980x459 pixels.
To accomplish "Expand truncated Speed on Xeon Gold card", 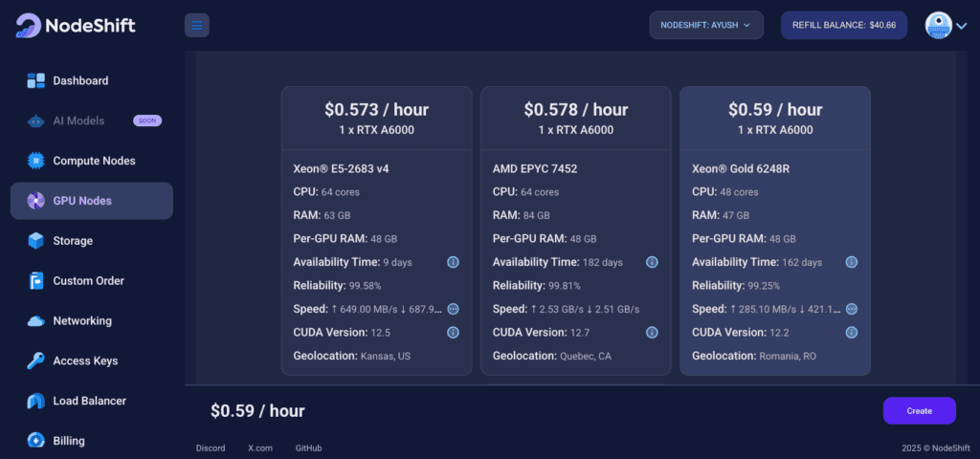I will pyautogui.click(x=851, y=309).
